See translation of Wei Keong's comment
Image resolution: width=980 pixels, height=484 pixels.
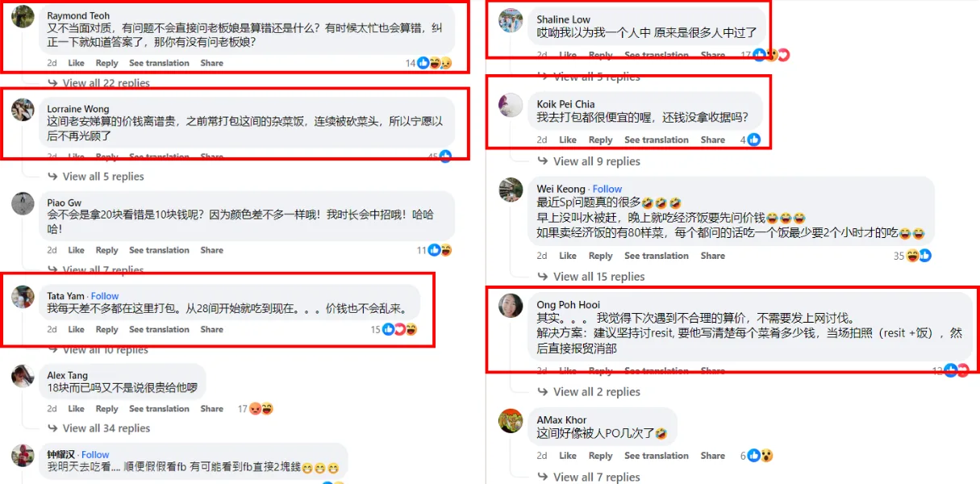(657, 256)
